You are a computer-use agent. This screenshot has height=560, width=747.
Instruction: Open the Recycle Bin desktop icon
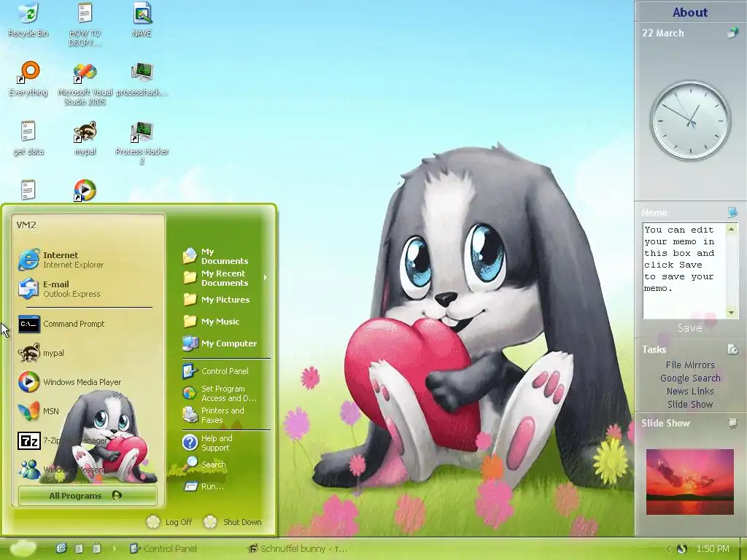coord(28,20)
